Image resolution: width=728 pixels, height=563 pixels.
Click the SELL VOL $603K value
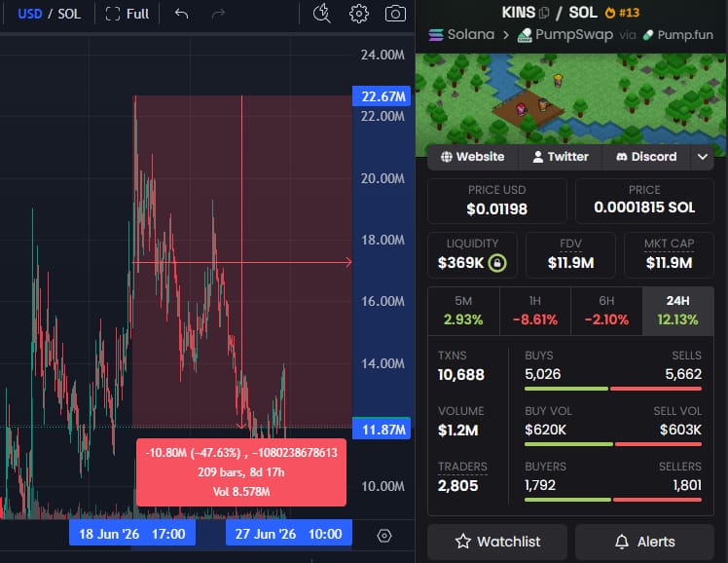pyautogui.click(x=680, y=430)
